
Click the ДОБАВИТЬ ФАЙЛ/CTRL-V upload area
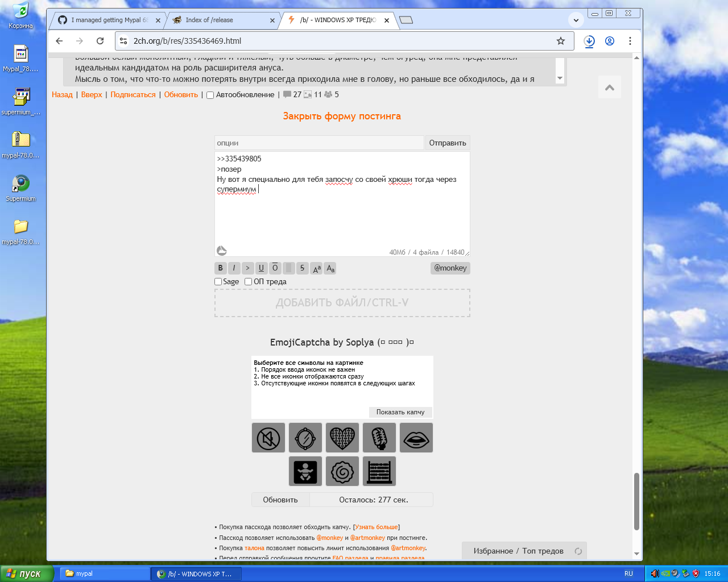342,303
